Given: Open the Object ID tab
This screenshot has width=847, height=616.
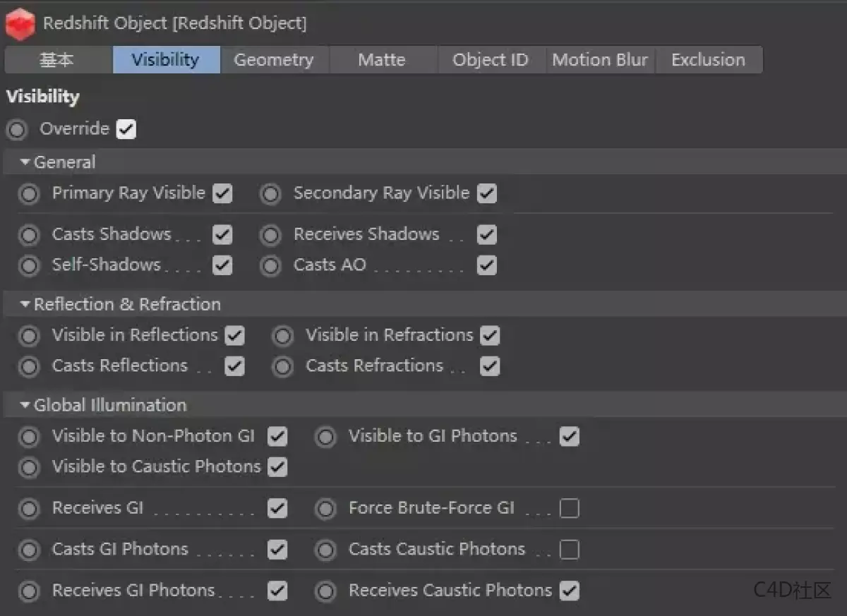Looking at the screenshot, I should (x=490, y=60).
